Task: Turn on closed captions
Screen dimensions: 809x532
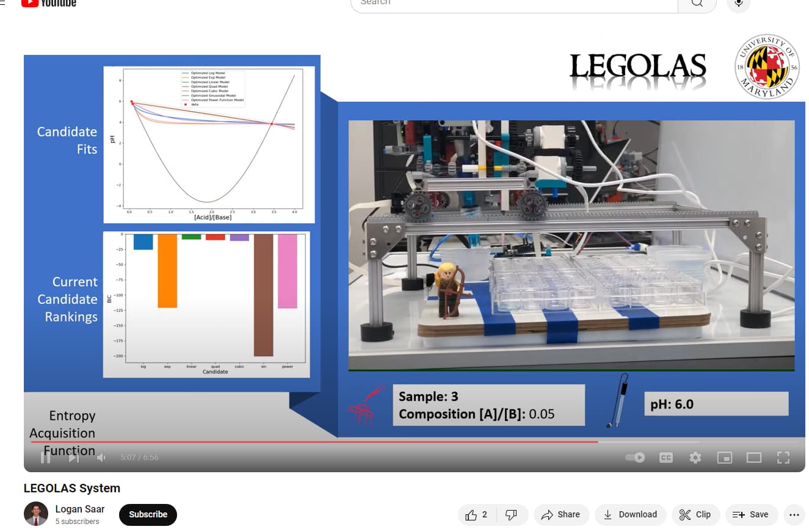Action: 666,458
